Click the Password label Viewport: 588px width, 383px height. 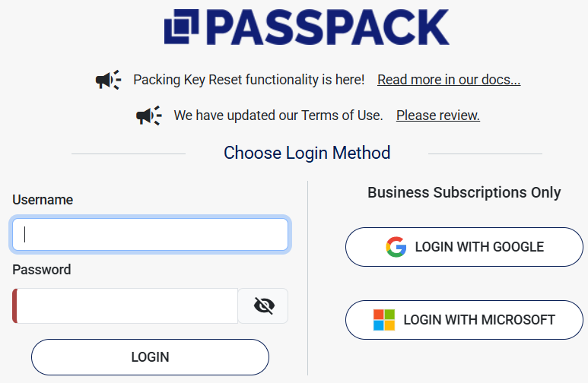point(42,270)
